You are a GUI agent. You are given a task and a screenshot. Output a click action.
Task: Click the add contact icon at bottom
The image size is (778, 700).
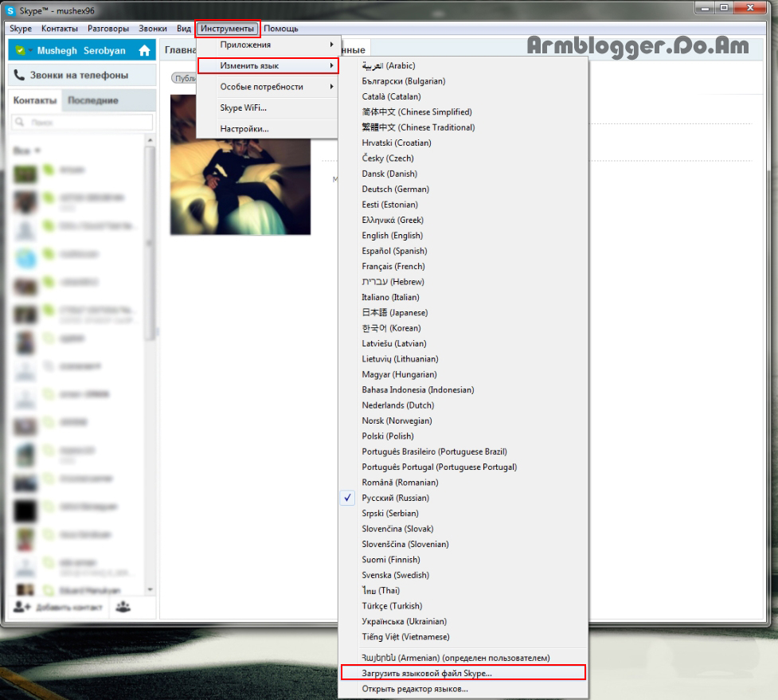(22, 607)
